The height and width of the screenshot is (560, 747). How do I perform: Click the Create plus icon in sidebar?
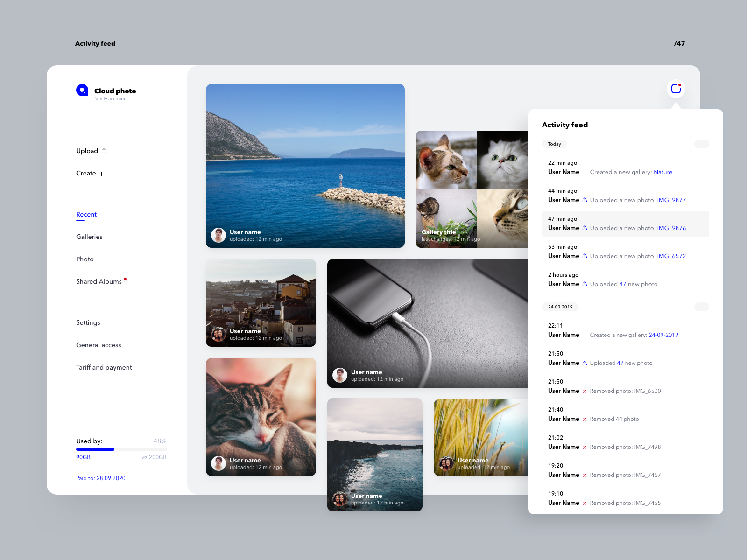coord(101,174)
